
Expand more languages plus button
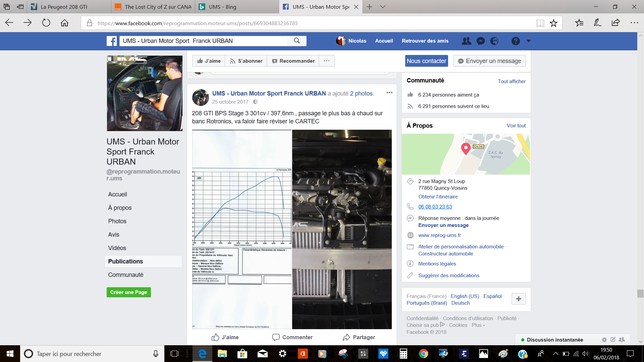tap(518, 299)
